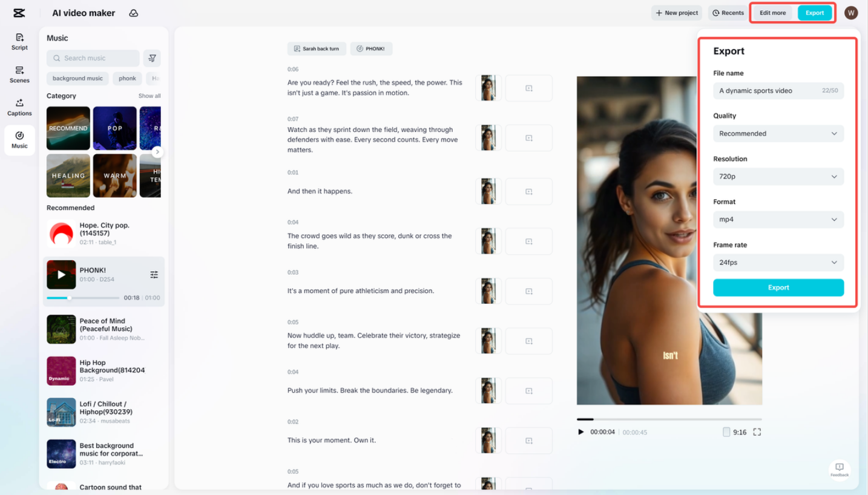Open the Quality dropdown
The width and height of the screenshot is (868, 495).
coord(778,134)
